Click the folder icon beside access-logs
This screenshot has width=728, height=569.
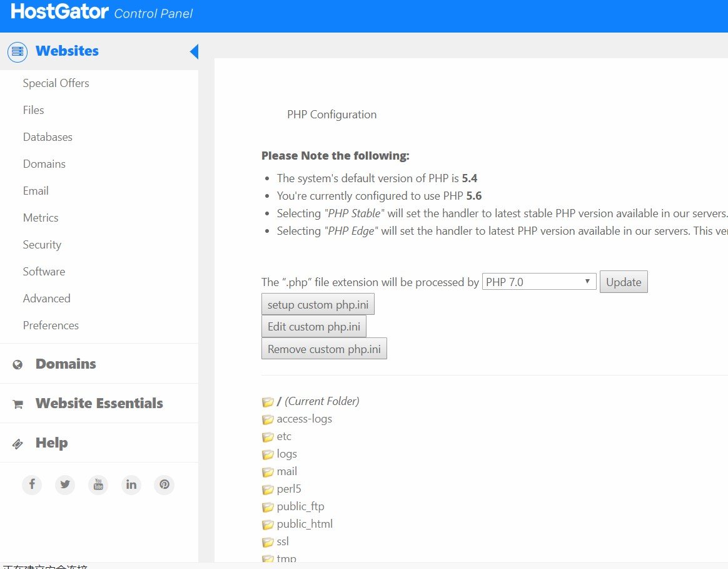click(268, 419)
